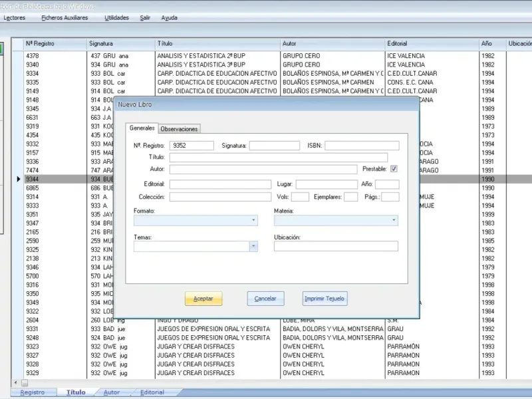Click the Aceptar button

pos(203,299)
